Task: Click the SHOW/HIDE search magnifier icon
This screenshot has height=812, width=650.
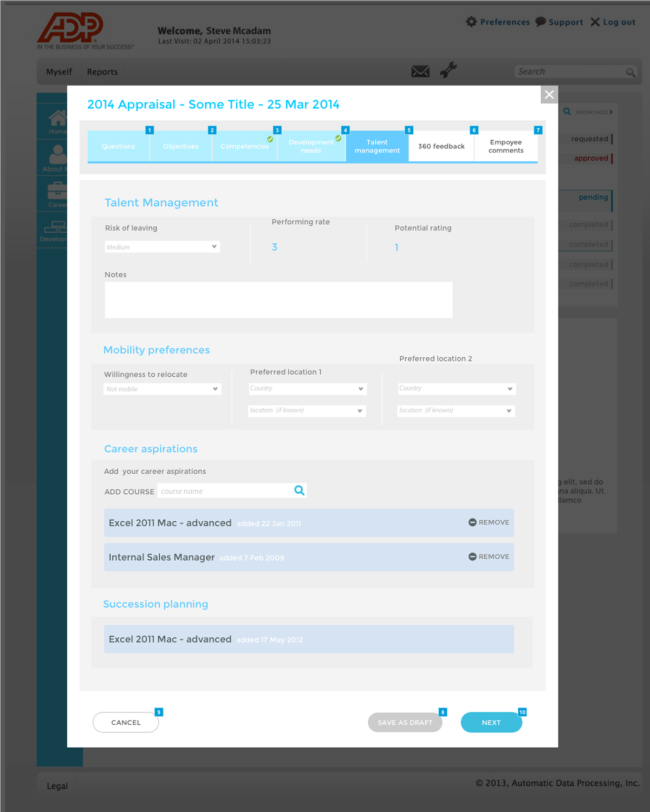Action: pyautogui.click(x=567, y=112)
